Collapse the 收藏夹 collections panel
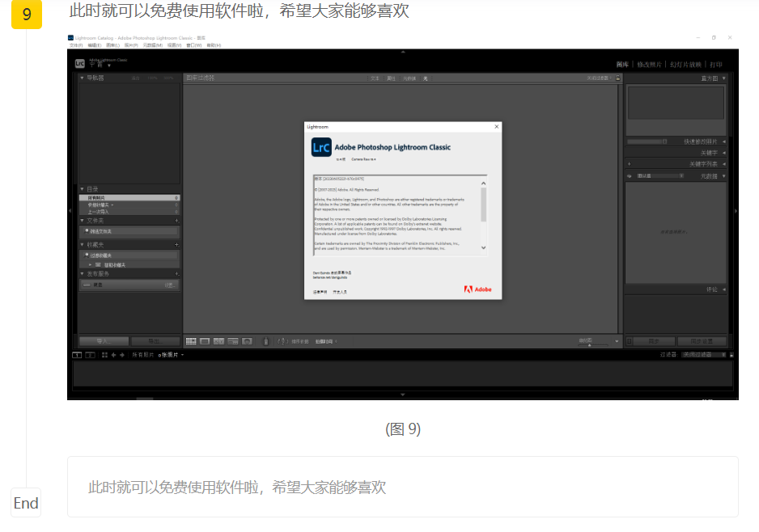The width and height of the screenshot is (759, 532). [82, 245]
